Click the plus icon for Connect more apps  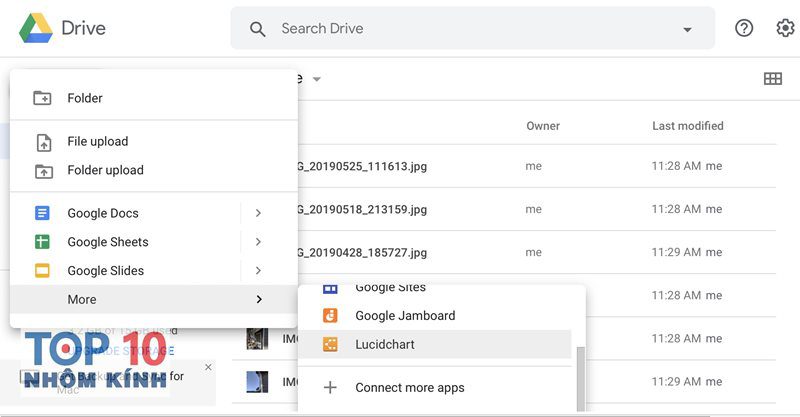coord(330,387)
